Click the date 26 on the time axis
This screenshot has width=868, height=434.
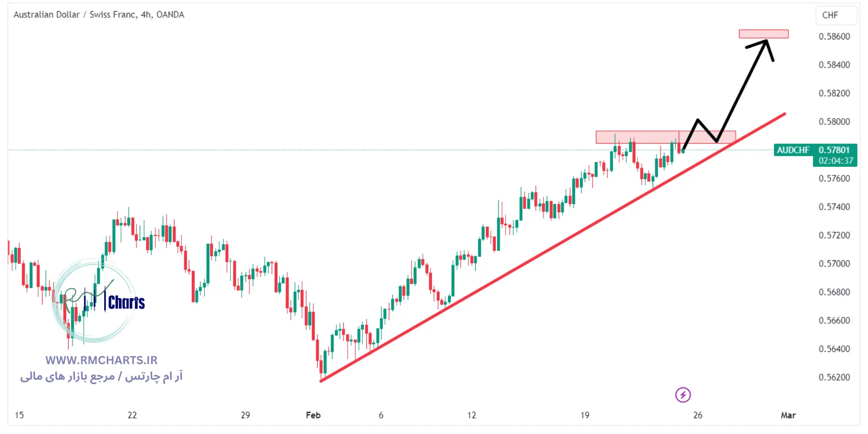[x=698, y=415]
